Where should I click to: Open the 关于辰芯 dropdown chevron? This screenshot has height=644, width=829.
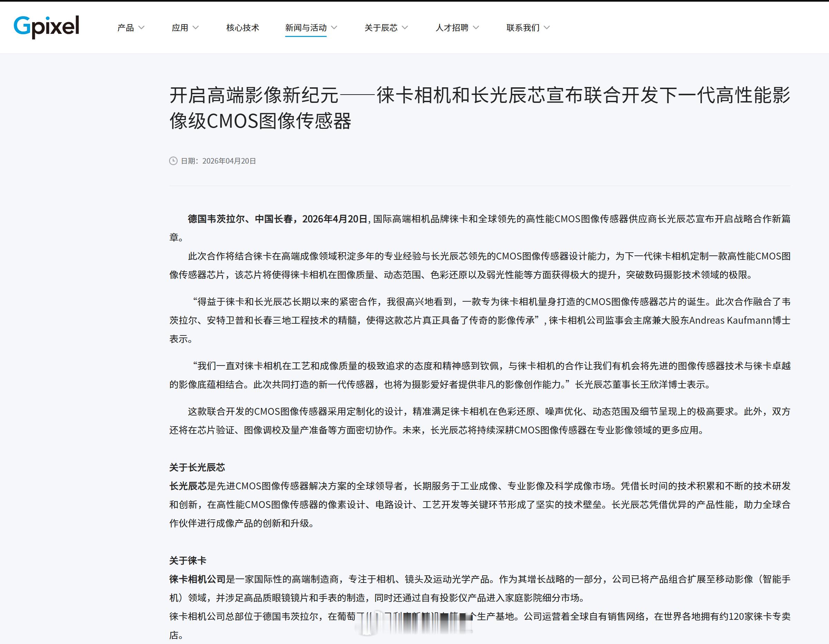(406, 27)
